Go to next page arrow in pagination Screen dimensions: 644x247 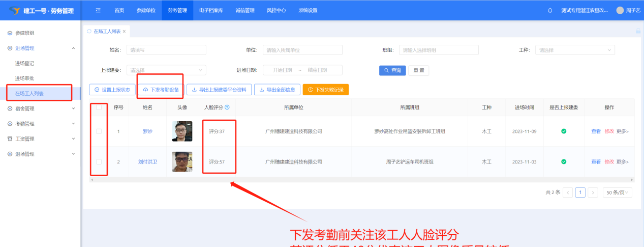pyautogui.click(x=593, y=193)
